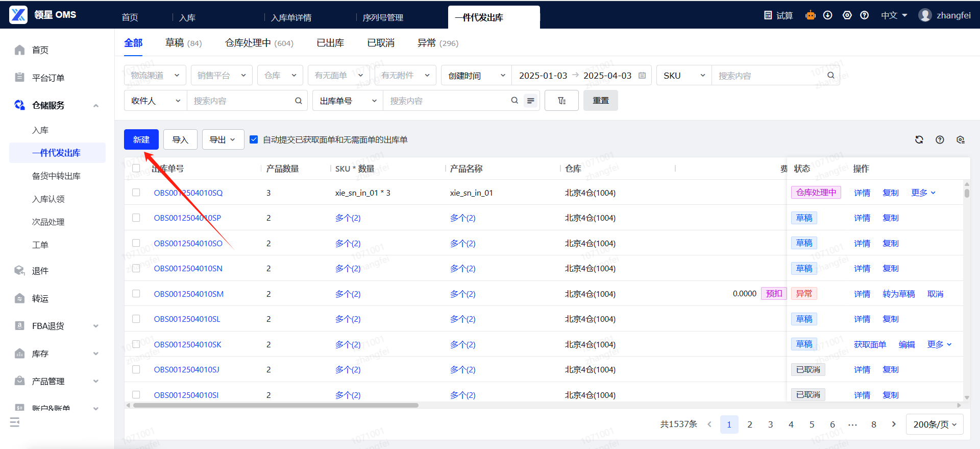Click the 重置 reset button
The image size is (980, 449).
[x=601, y=101]
